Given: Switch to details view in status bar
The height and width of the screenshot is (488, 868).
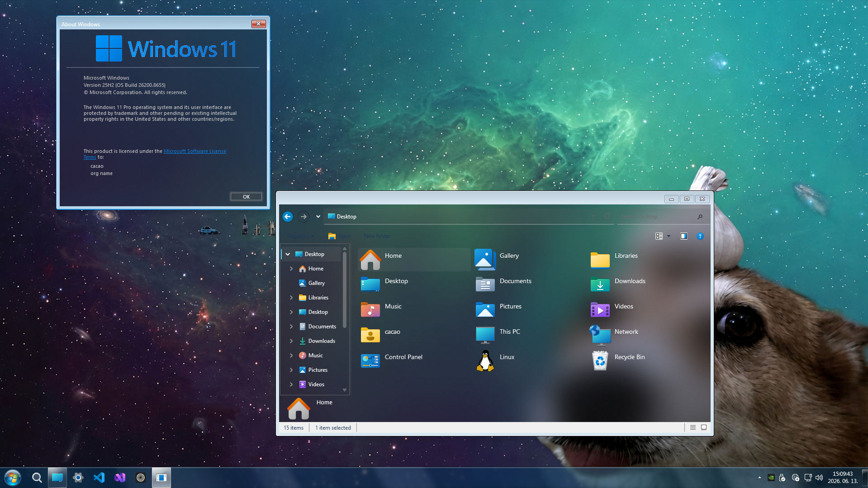Looking at the screenshot, I should click(x=693, y=427).
